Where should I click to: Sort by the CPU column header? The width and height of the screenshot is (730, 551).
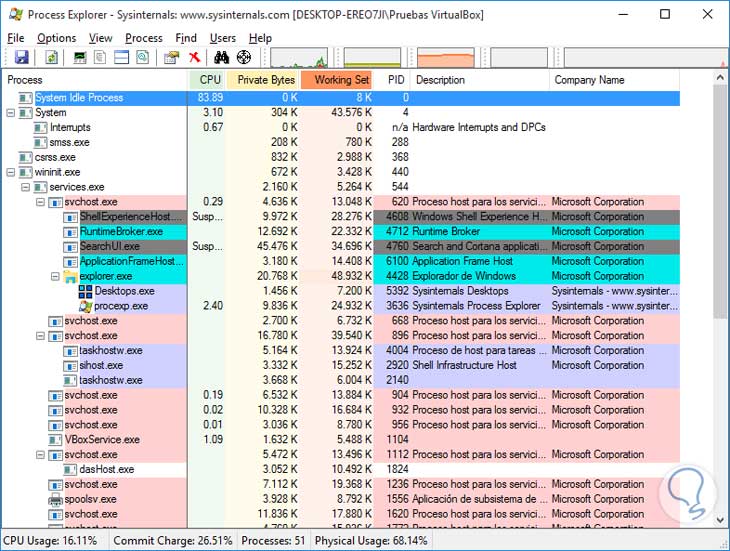tap(207, 80)
